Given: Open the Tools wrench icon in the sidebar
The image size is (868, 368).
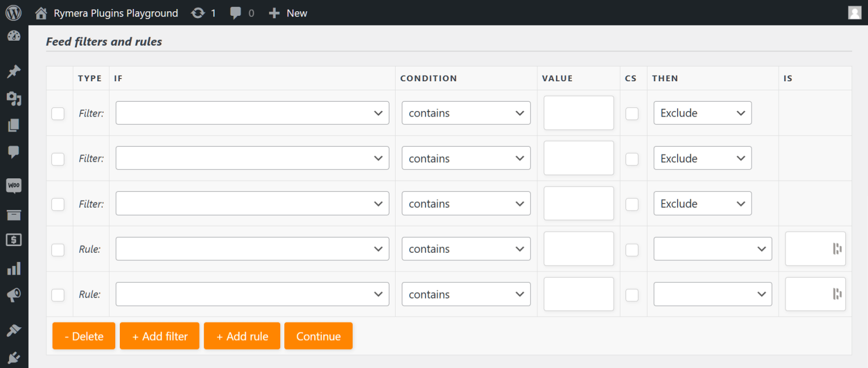Looking at the screenshot, I should point(13,329).
